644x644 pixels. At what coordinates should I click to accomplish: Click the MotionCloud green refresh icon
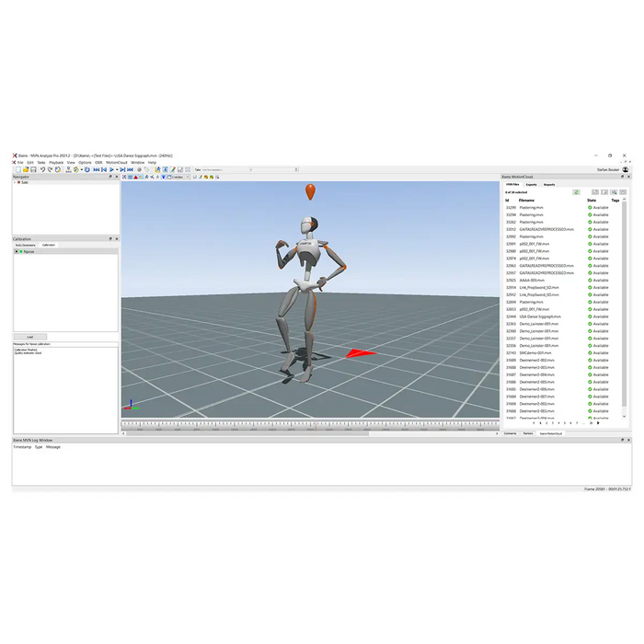point(576,192)
